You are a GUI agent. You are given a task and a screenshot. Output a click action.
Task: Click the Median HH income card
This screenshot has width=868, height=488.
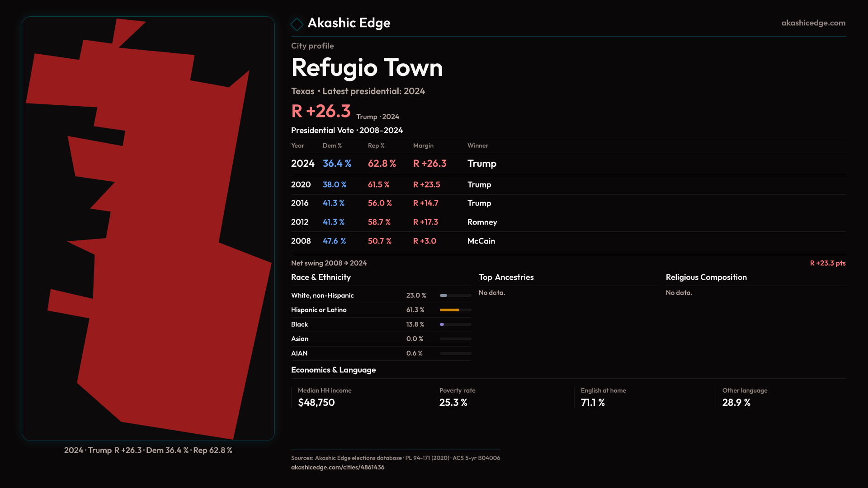coord(325,397)
